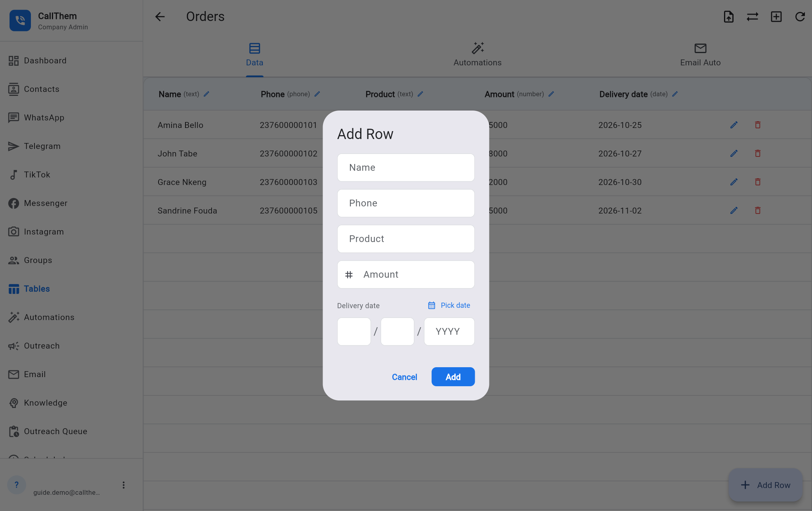812x511 pixels.
Task: Click the Add button in dialog
Action: pyautogui.click(x=453, y=377)
